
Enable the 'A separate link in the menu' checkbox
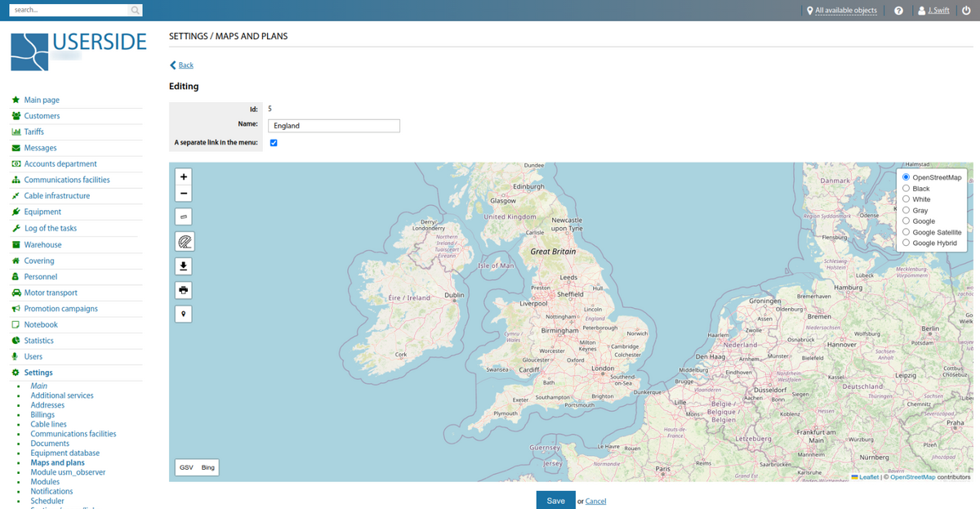[x=274, y=142]
